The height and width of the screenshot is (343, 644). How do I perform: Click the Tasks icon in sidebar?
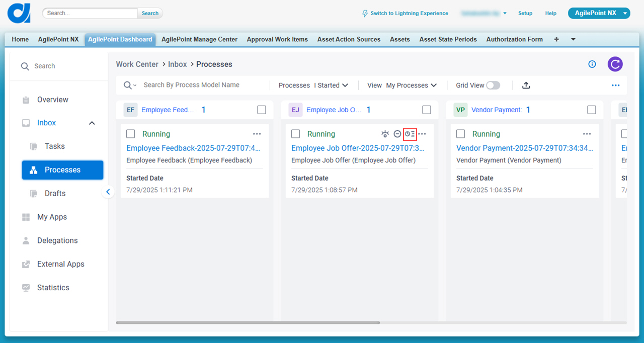coord(34,146)
